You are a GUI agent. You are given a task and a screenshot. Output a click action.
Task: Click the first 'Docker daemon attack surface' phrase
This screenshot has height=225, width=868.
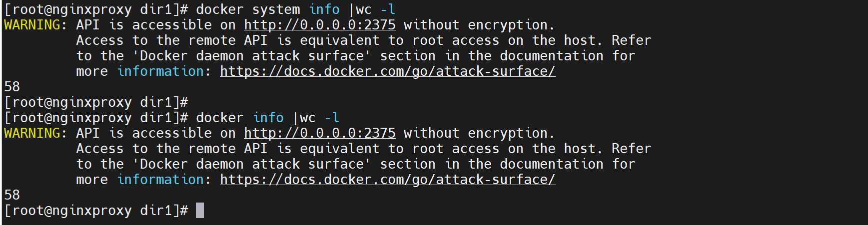(251, 56)
